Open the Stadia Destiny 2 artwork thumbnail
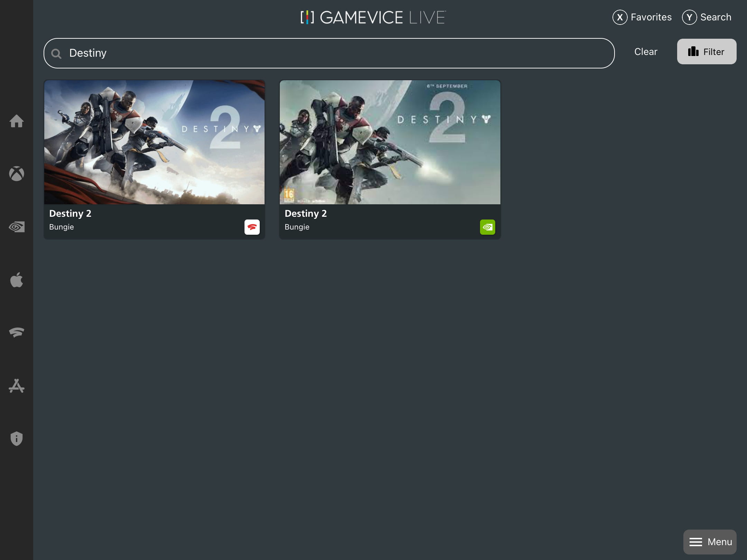This screenshot has height=560, width=747. (154, 142)
